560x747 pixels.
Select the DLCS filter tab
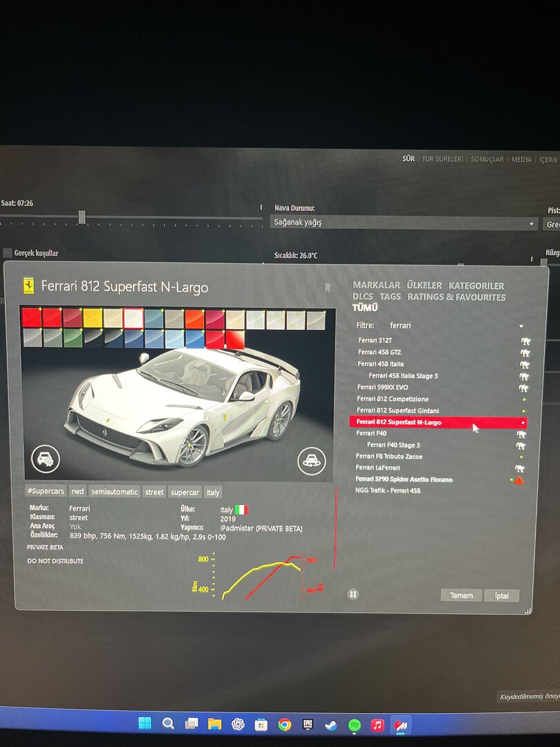(363, 296)
